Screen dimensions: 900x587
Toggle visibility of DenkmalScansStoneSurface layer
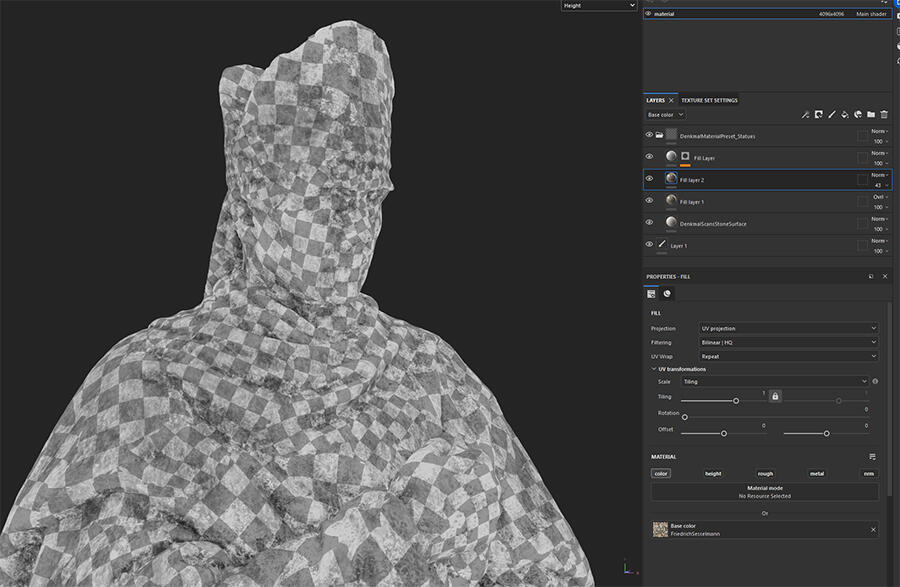tap(649, 223)
